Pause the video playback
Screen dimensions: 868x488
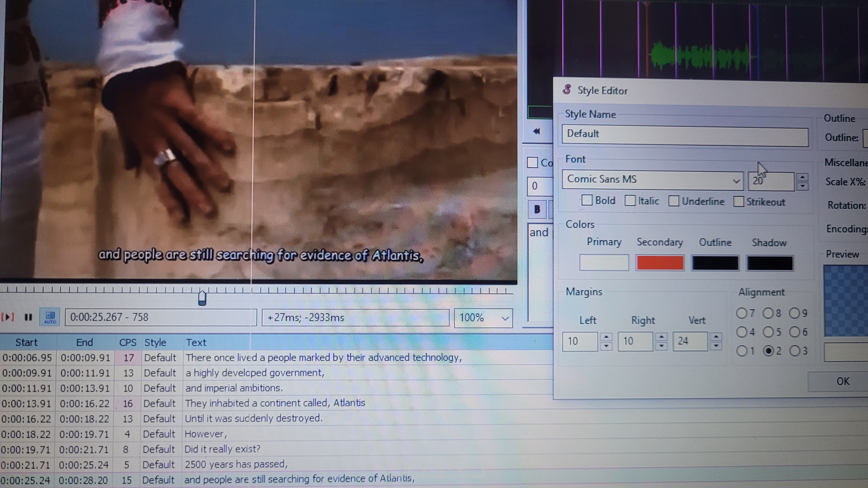(x=28, y=317)
